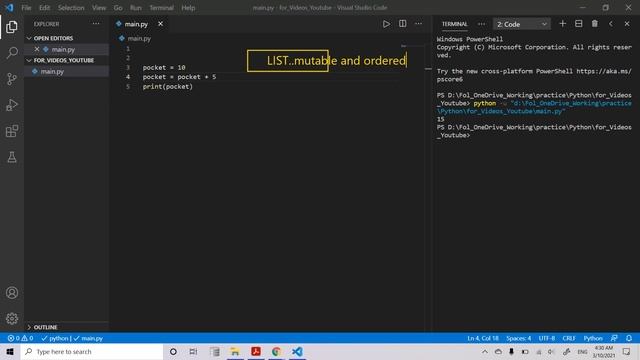
Task: Open the Terminal menu
Action: (161, 8)
